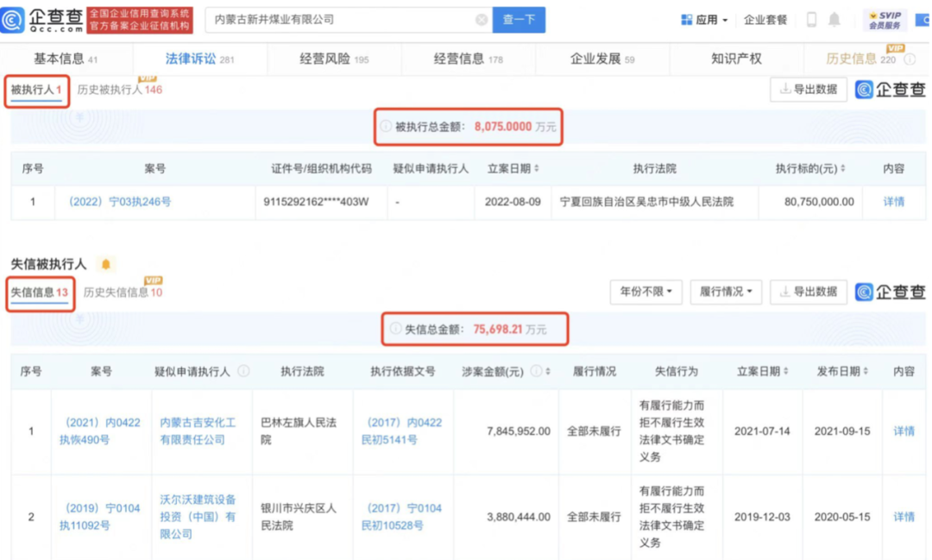This screenshot has width=932, height=560.
Task: Open the 应用 dropdown in the header
Action: point(704,20)
